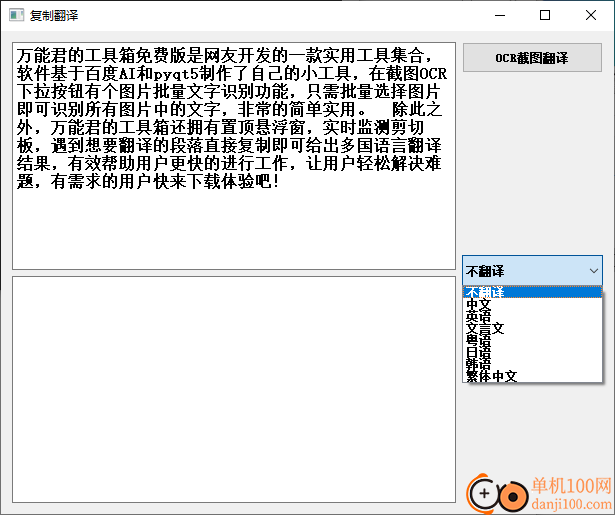
Task: Pick 文言文 as the translation language
Action: [532, 328]
